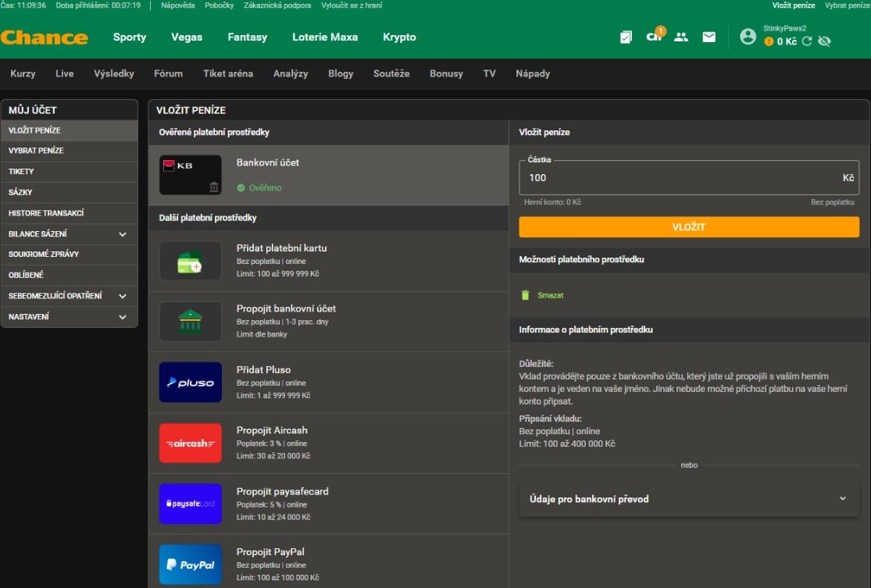Open the Vegas main menu

187,37
